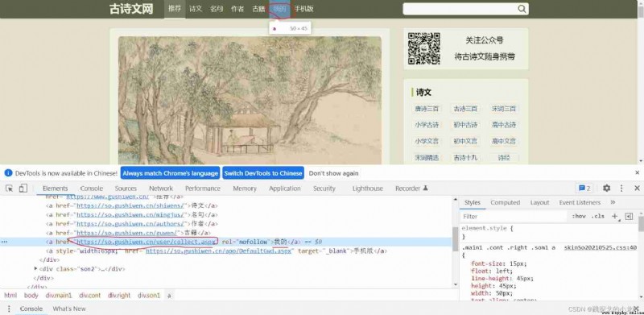The width and height of the screenshot is (644, 315).
Task: Click the guwen href link in DOM tree
Action: [x=126, y=233]
